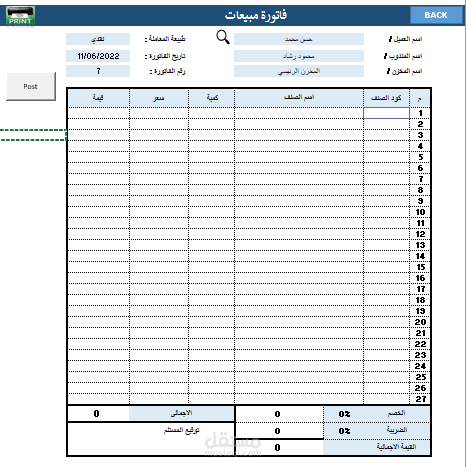Click row number 19 in the serial column

point(420,311)
